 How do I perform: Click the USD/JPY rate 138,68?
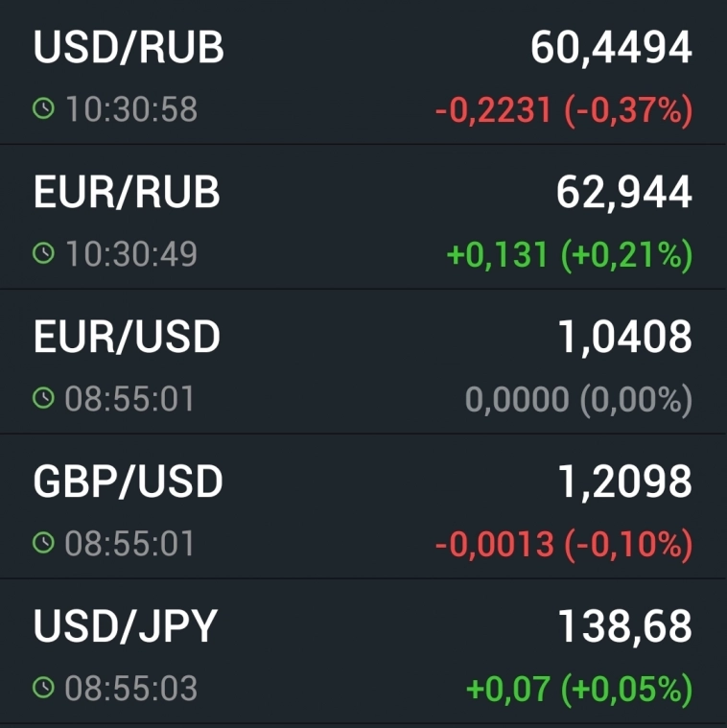tap(624, 627)
